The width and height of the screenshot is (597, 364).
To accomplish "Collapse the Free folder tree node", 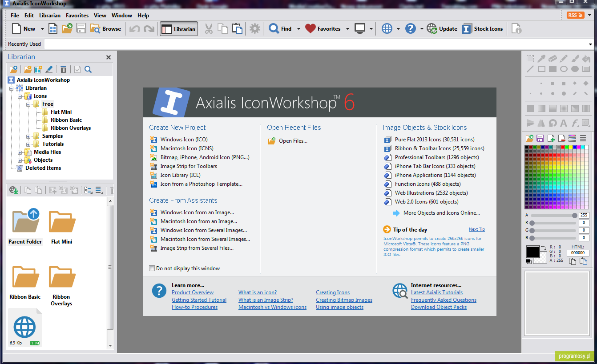I will [28, 104].
